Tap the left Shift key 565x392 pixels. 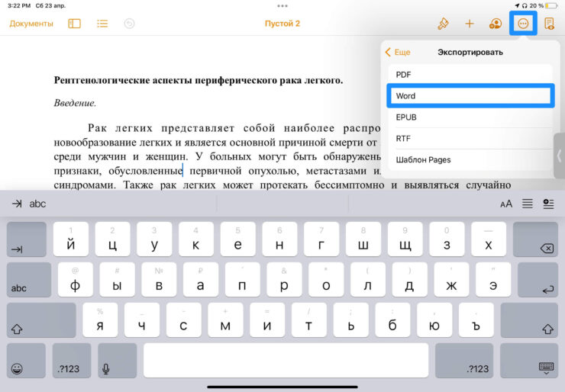[x=41, y=320]
